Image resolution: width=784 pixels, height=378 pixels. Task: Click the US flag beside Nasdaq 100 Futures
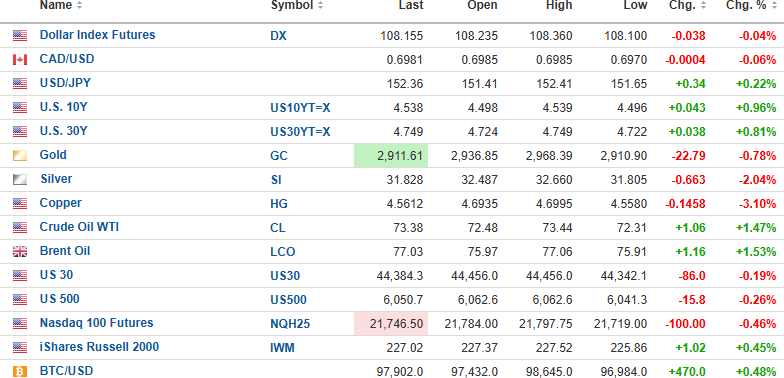click(x=20, y=324)
